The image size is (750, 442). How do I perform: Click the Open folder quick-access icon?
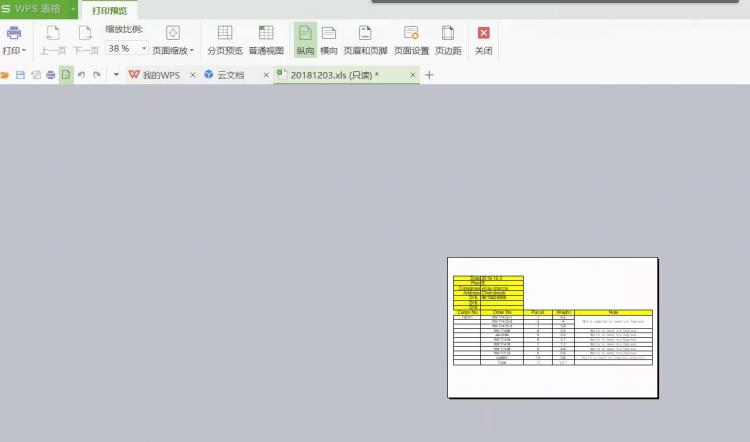5,75
